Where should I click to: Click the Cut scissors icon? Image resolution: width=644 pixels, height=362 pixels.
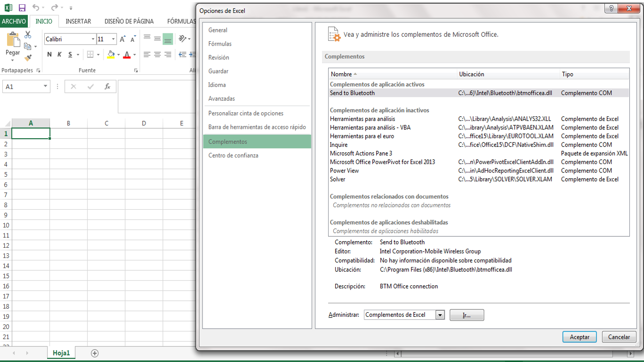(x=28, y=35)
